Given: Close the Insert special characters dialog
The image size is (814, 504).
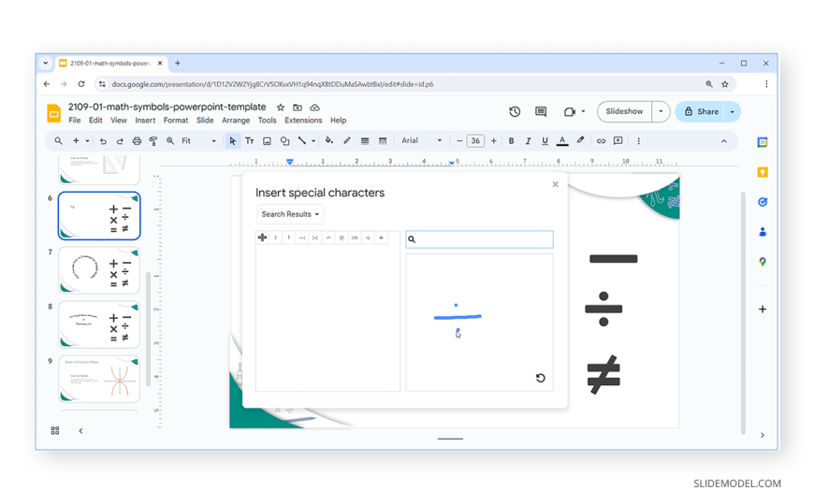Looking at the screenshot, I should click(555, 184).
